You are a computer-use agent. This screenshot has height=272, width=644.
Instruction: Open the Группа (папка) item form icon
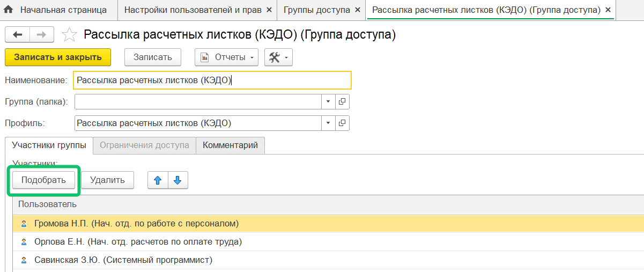tap(342, 101)
